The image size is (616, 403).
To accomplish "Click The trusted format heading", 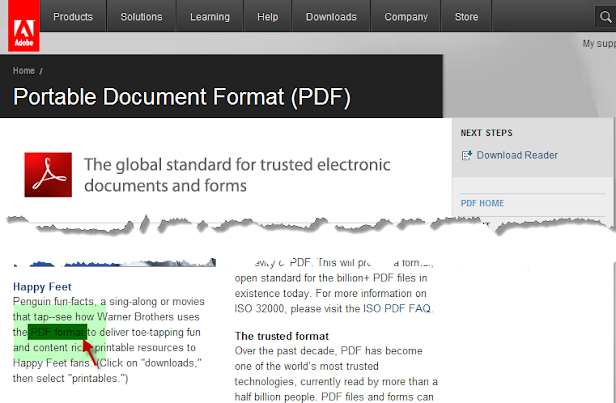I will (282, 336).
